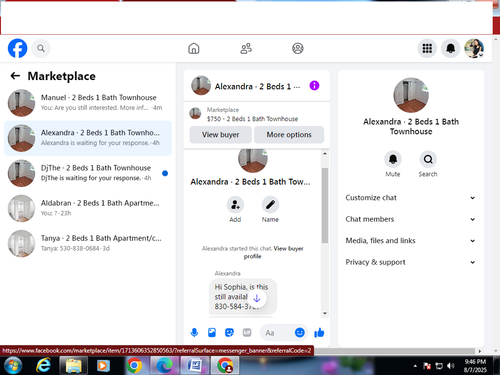Click the chat vertical scrollbar thumb
This screenshot has width=500, height=375.
[x=325, y=205]
